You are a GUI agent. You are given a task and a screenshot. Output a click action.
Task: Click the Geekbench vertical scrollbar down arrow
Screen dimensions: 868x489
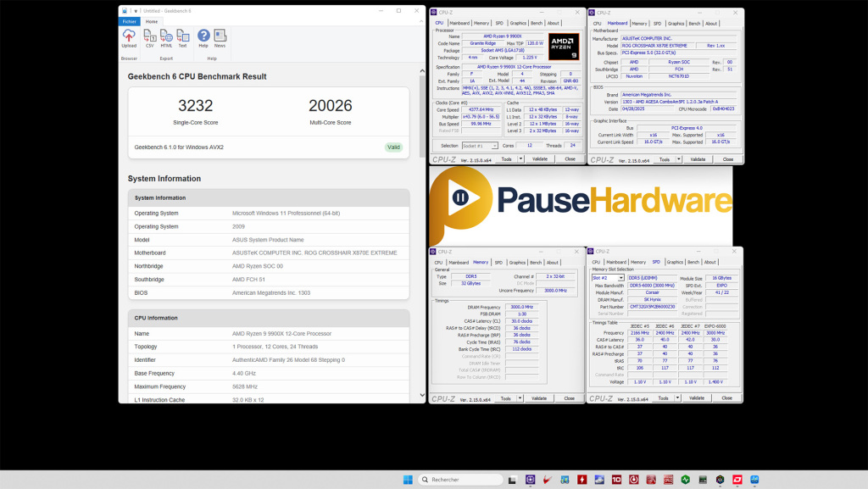[422, 395]
